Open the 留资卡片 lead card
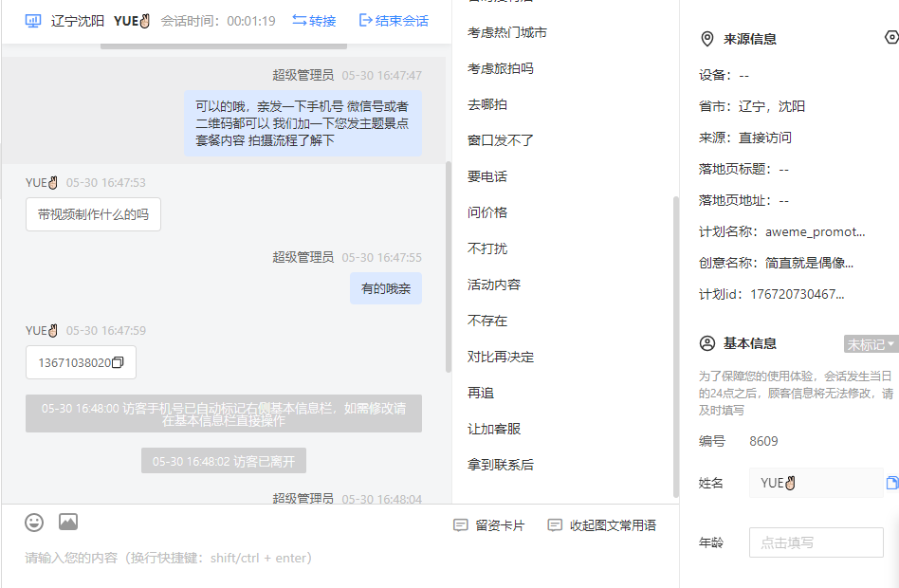Viewport: 899px width, 588px height. click(x=489, y=525)
